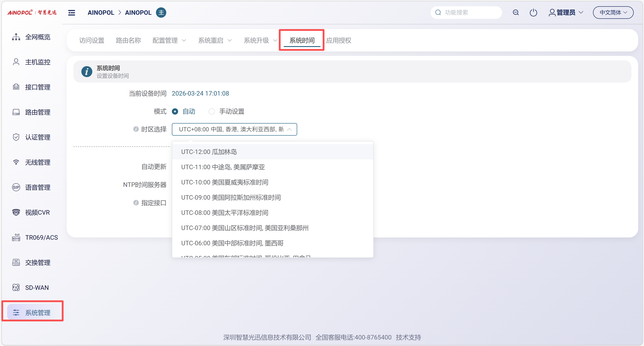644x346 pixels.
Task: Choose UTC-08:00 美国太平洋标准时间 option
Action: click(x=224, y=212)
